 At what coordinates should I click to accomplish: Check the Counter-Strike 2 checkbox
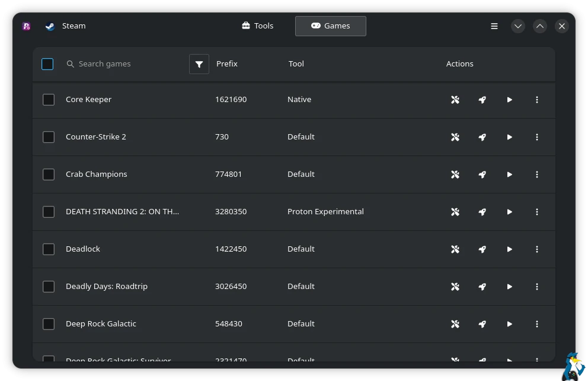pyautogui.click(x=49, y=137)
